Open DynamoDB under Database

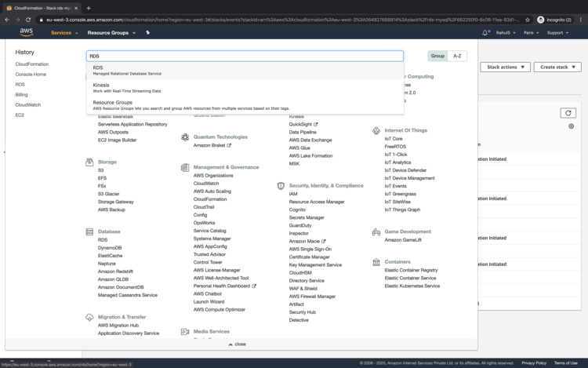click(x=110, y=248)
